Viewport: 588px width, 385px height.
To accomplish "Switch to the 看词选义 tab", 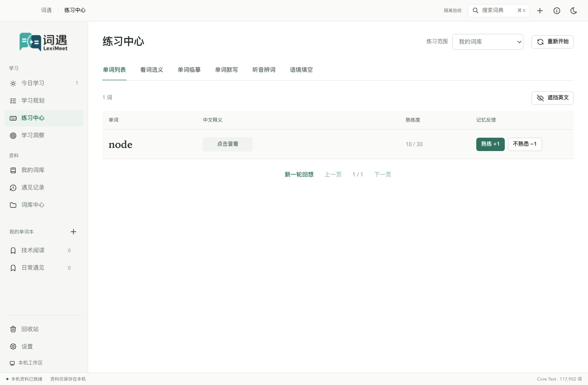I will 152,70.
